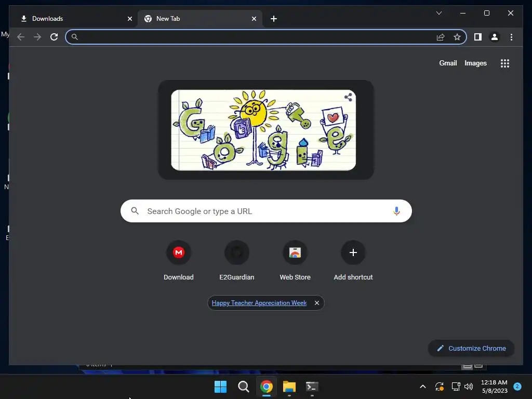Open Google Images link
532x399 pixels.
tap(475, 63)
